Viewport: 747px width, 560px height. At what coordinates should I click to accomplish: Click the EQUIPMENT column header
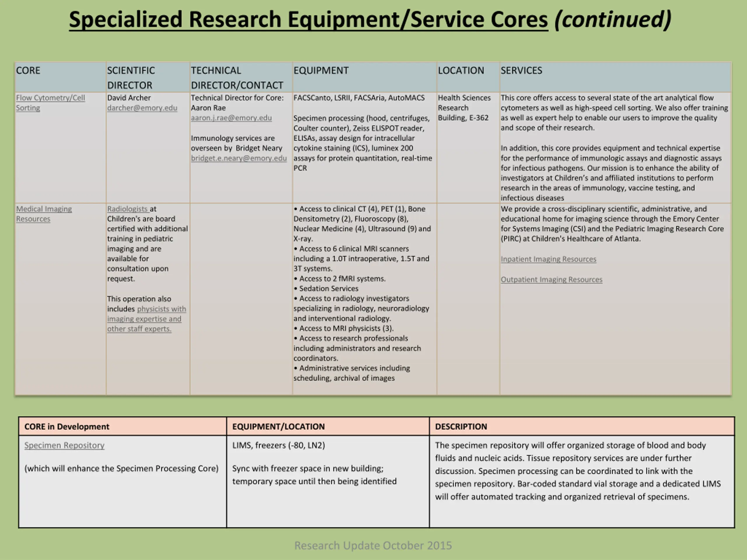[364, 77]
